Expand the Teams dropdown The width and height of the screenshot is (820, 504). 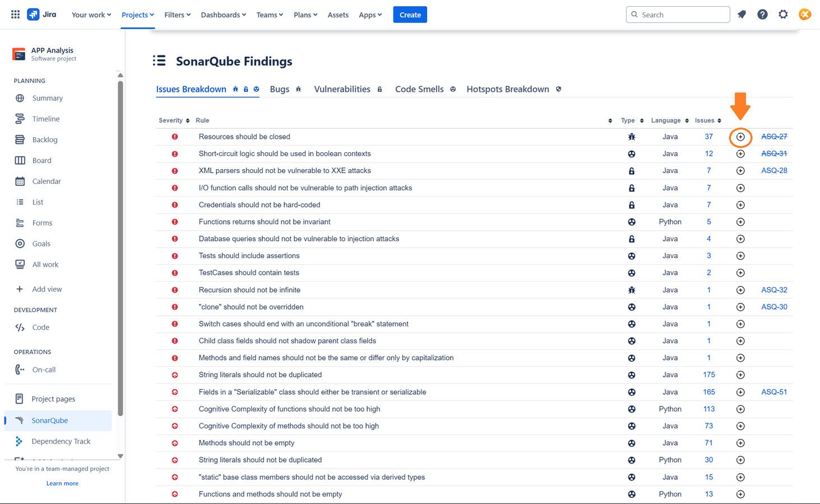click(270, 15)
